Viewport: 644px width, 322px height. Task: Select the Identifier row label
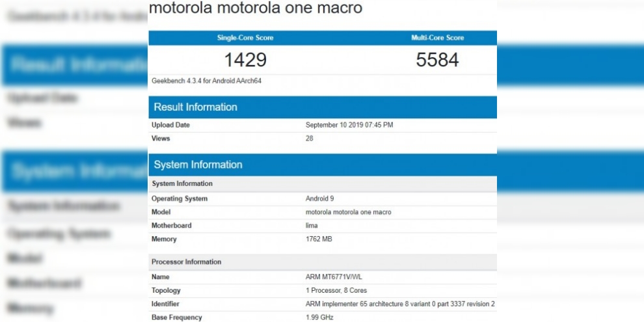point(165,304)
